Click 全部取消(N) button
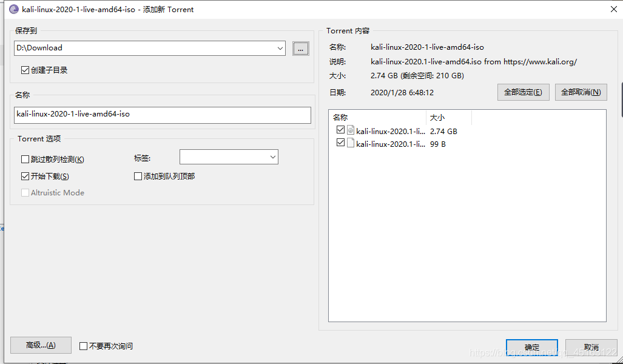Screen dimensions: 623x364 coord(581,92)
